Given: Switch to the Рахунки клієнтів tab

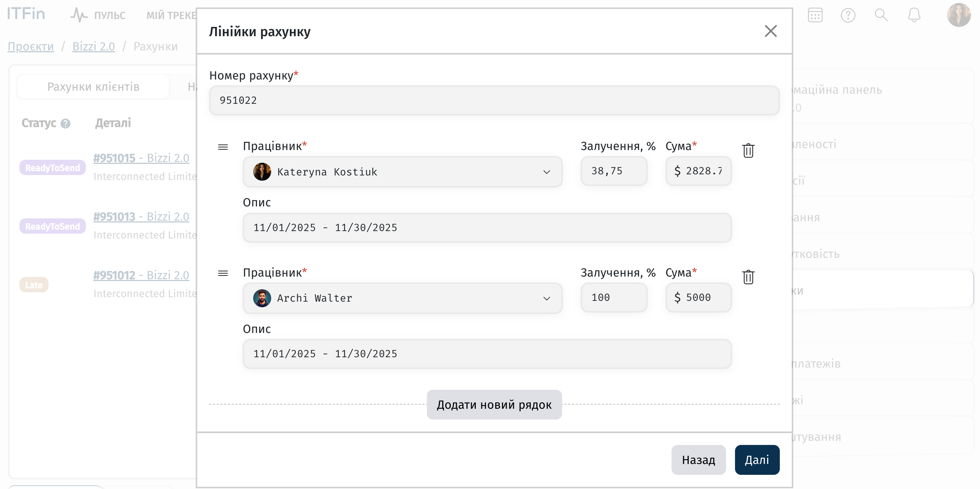Looking at the screenshot, I should (x=93, y=87).
